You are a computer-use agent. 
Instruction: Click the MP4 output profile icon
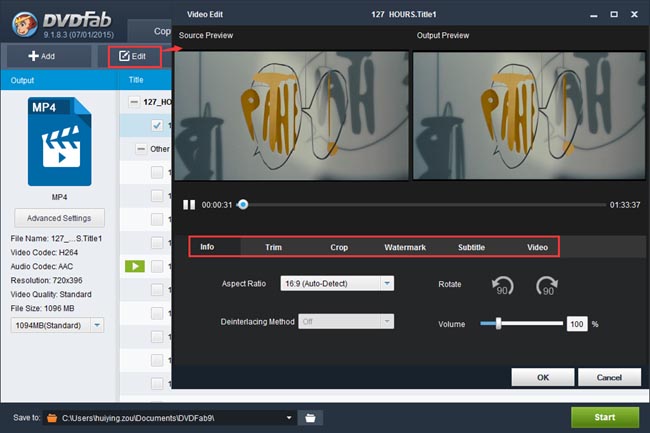pos(59,142)
